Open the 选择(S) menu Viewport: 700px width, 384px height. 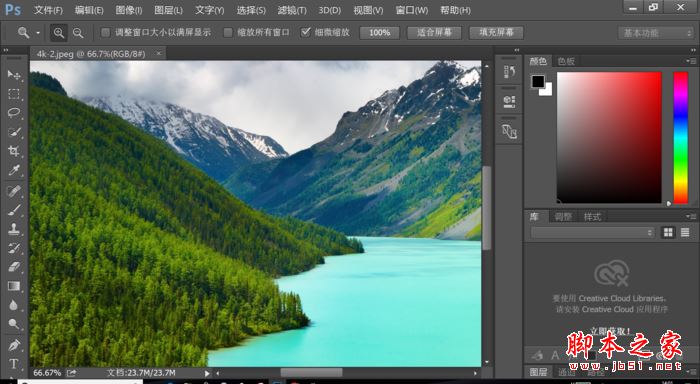[x=251, y=10]
